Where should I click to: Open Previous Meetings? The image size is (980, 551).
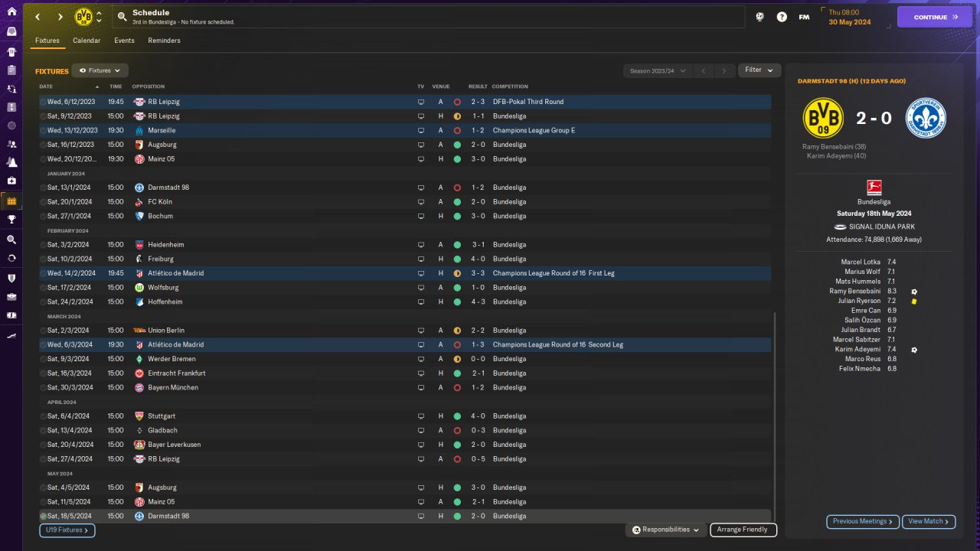[863, 522]
